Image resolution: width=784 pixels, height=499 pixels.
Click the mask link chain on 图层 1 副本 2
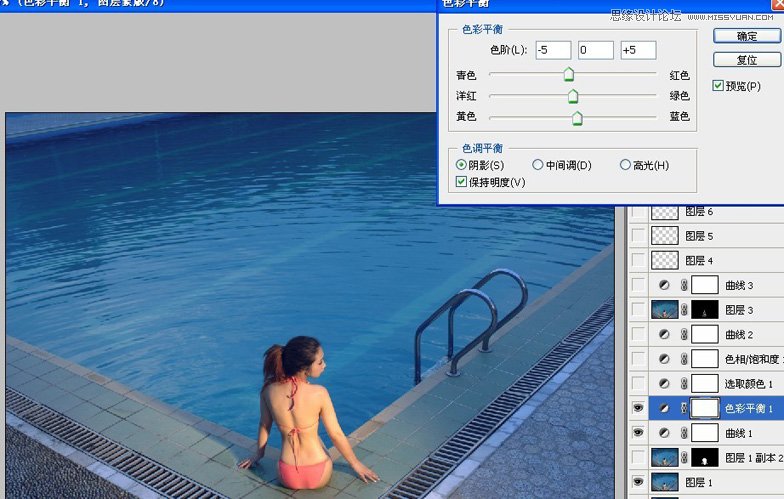(x=685, y=457)
